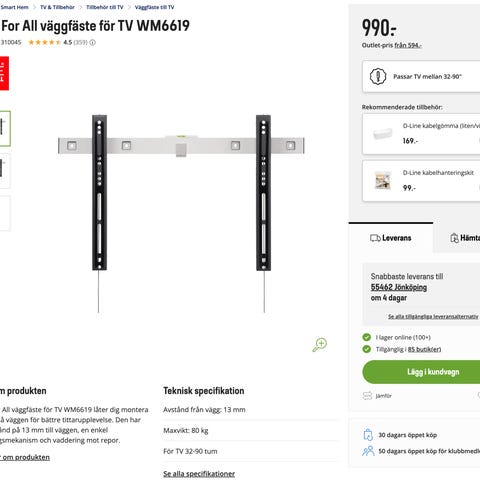Open the '85 butik(er)' availability link
This screenshot has width=480, height=480.
point(424,349)
